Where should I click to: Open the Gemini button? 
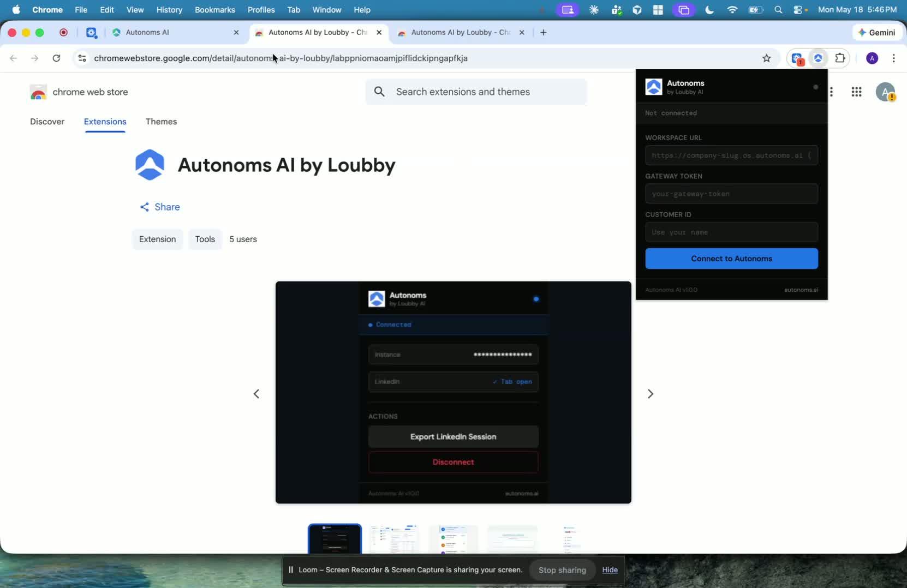[x=876, y=32]
